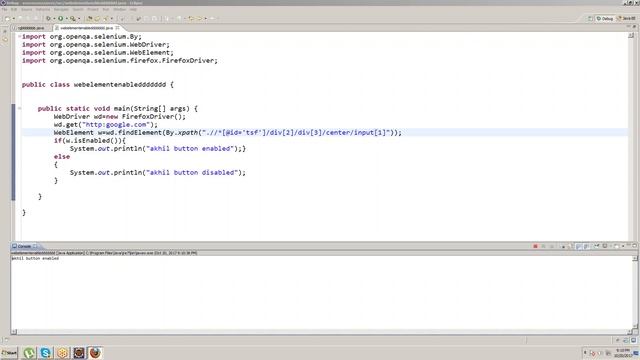Click the Pin Console icon
Viewport: 640px width, 360px height.
[596, 246]
